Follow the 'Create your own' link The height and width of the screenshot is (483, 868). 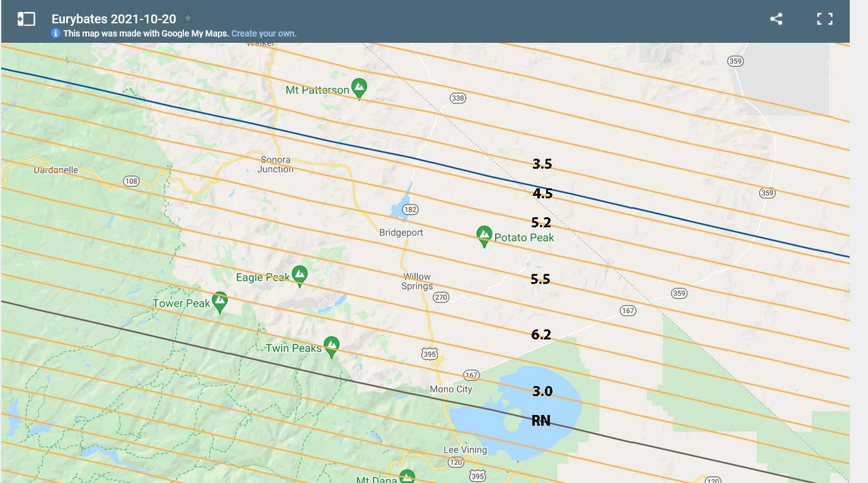coord(264,33)
